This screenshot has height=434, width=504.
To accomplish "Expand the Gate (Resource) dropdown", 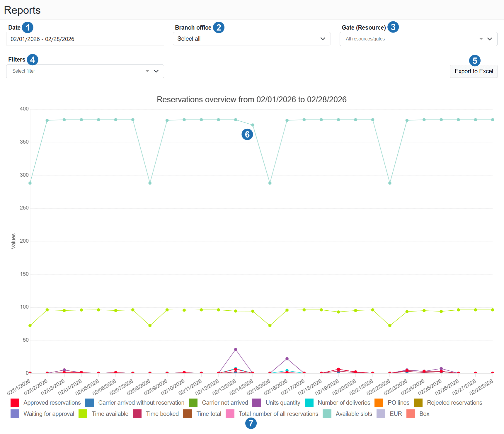I will [418, 39].
